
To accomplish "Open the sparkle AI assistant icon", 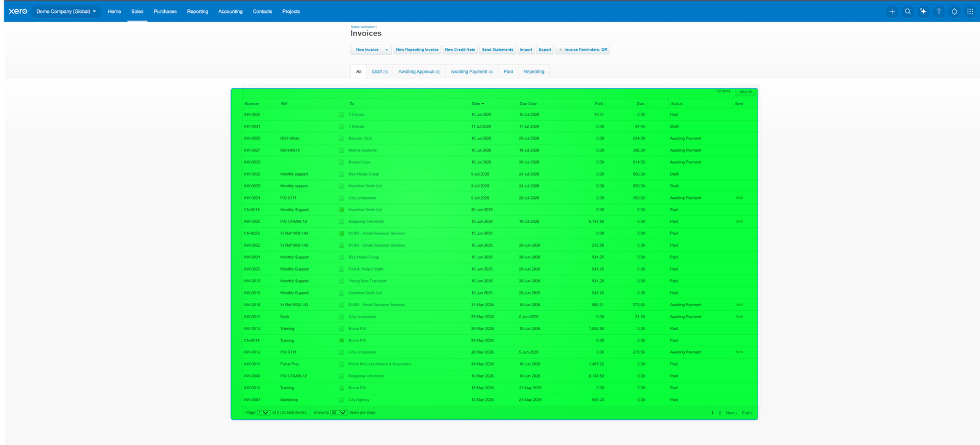I will point(923,11).
